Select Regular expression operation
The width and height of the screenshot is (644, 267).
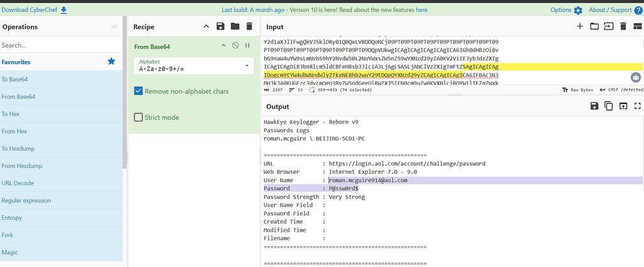point(61,200)
